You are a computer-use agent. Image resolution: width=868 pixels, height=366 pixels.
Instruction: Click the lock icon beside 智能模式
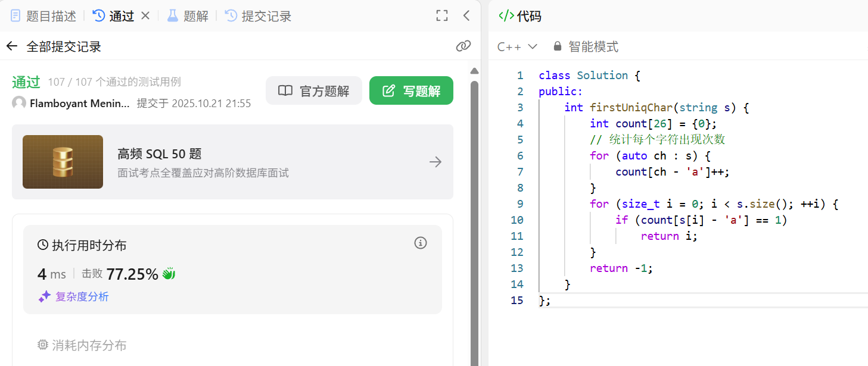tap(557, 46)
